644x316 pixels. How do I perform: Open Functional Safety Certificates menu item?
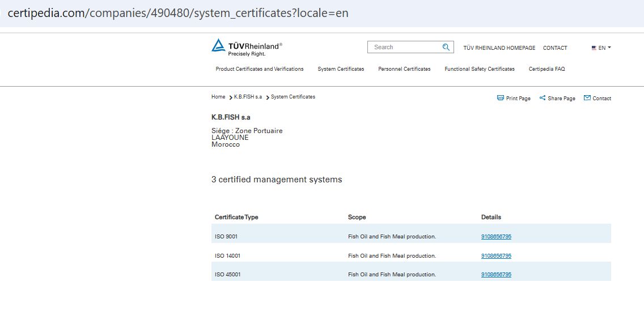pos(479,69)
